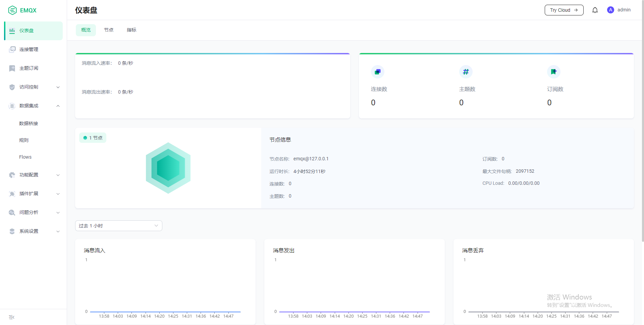This screenshot has height=325, width=644.
Task: Expand the 访问控制 menu
Action: click(34, 87)
